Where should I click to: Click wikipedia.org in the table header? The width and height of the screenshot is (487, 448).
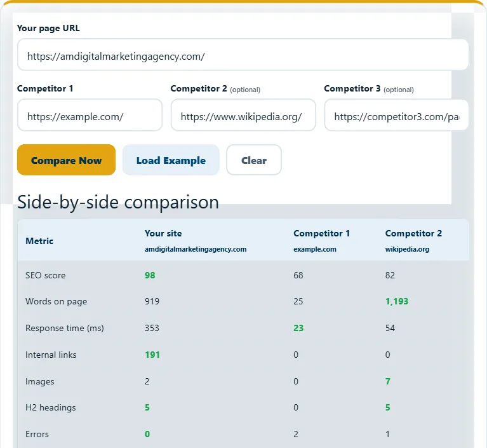407,249
